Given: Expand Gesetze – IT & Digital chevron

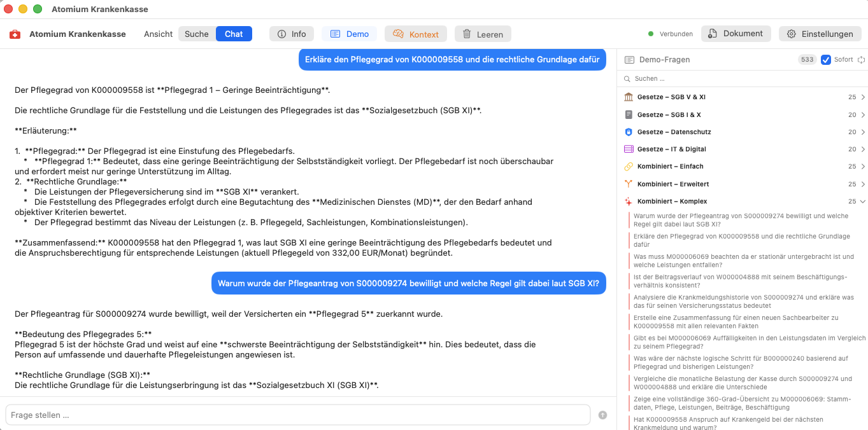Looking at the screenshot, I should (x=863, y=149).
